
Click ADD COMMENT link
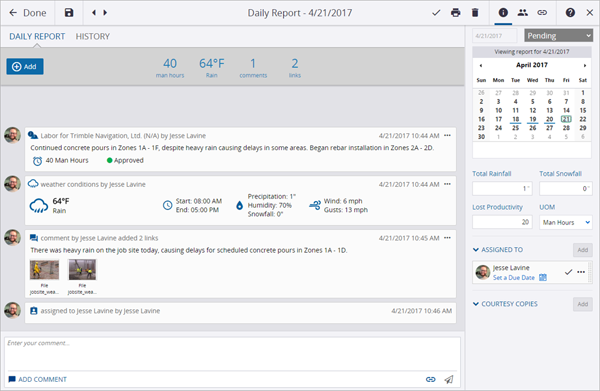pyautogui.click(x=38, y=379)
